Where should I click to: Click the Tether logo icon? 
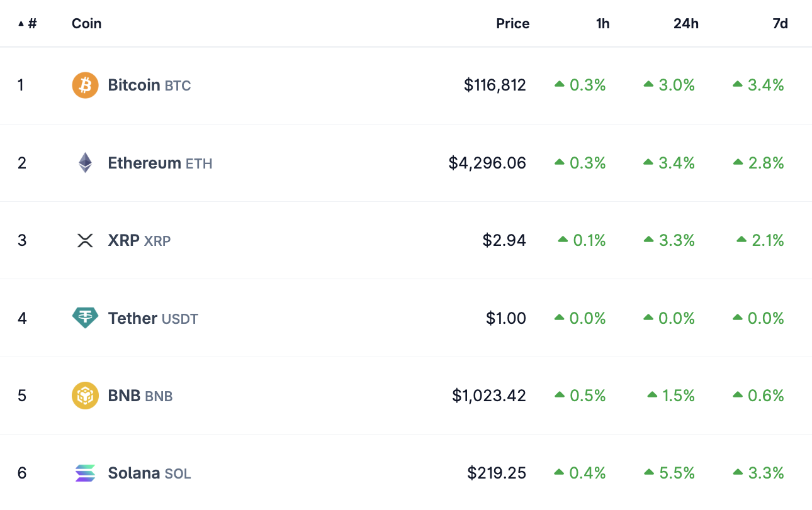coord(85,318)
